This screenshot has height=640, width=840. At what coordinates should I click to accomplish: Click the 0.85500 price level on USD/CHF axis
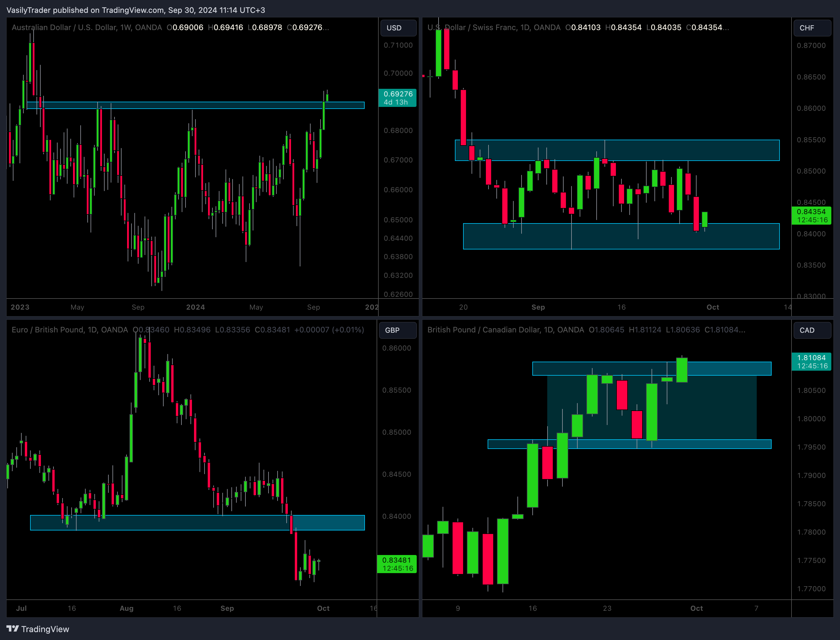point(811,140)
